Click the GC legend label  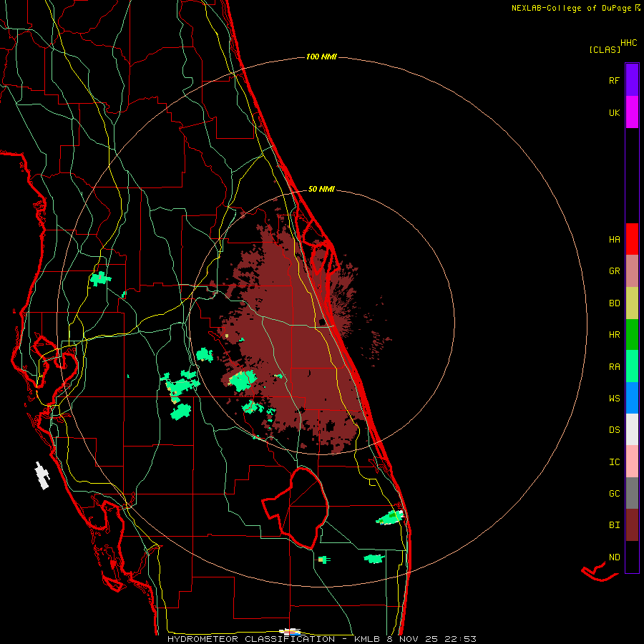614,494
